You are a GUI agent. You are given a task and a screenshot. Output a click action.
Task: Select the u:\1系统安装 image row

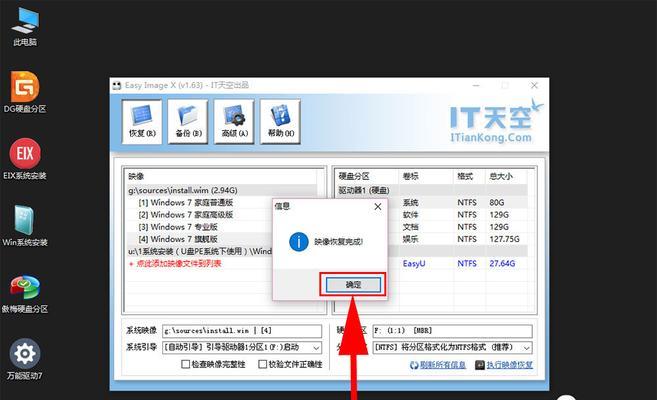200,251
